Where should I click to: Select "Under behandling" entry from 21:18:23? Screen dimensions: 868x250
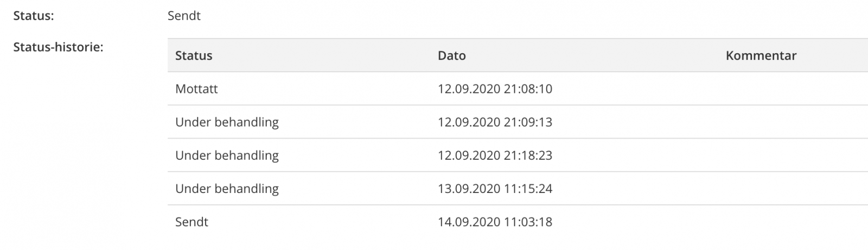227,155
